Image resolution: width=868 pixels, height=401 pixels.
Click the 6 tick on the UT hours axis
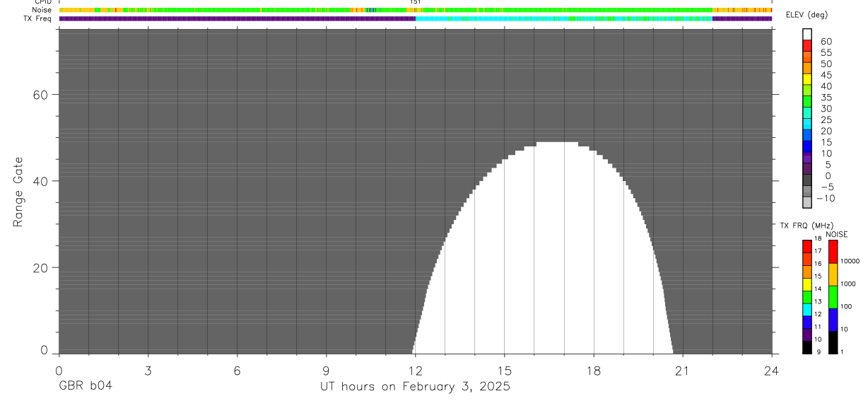237,370
